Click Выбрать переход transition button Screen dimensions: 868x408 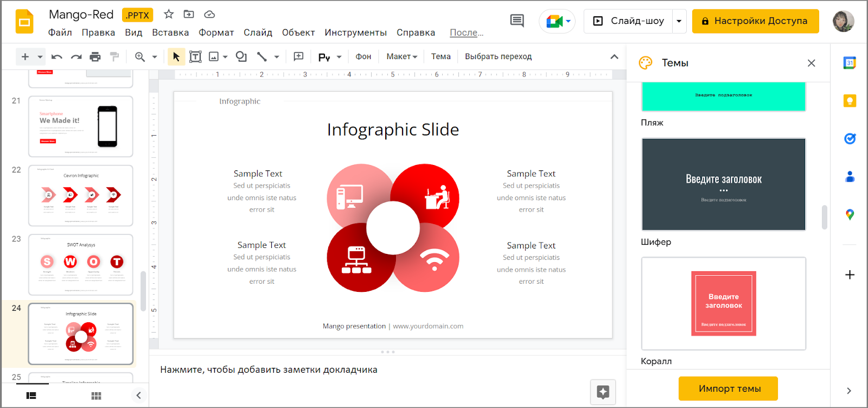pos(498,56)
